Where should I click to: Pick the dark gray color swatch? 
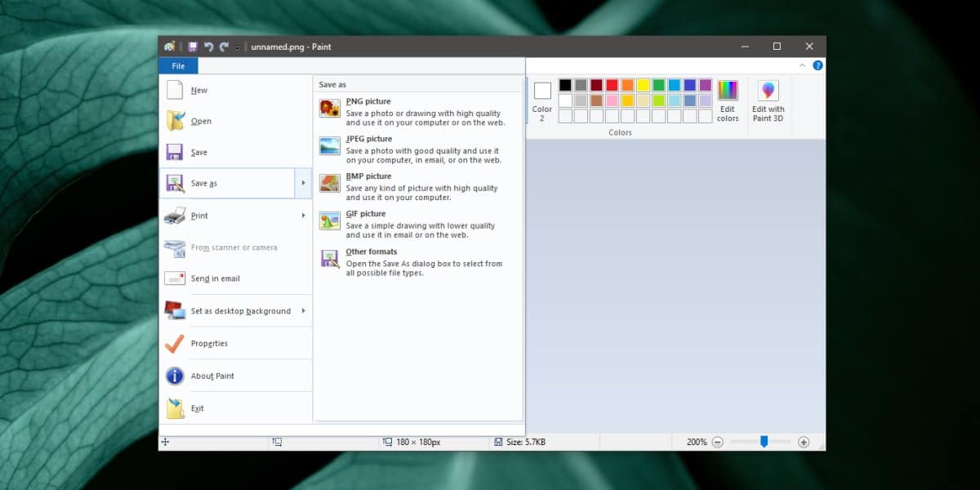pyautogui.click(x=581, y=85)
